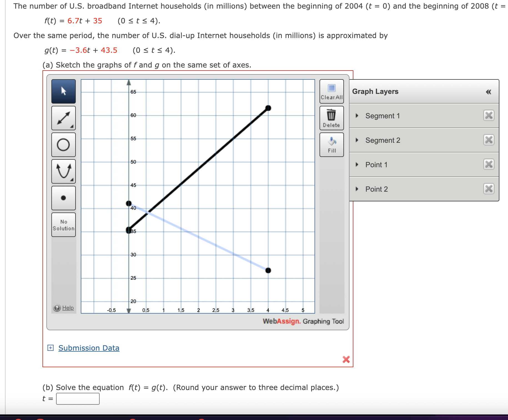The height and width of the screenshot is (420, 508).
Task: Click the Graph Layers panel title
Action: tap(375, 91)
